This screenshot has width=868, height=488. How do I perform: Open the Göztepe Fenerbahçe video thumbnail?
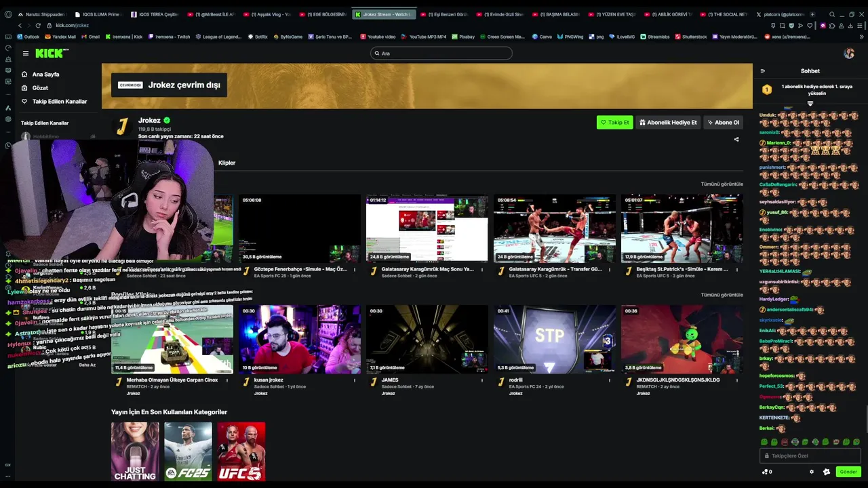[x=300, y=228]
